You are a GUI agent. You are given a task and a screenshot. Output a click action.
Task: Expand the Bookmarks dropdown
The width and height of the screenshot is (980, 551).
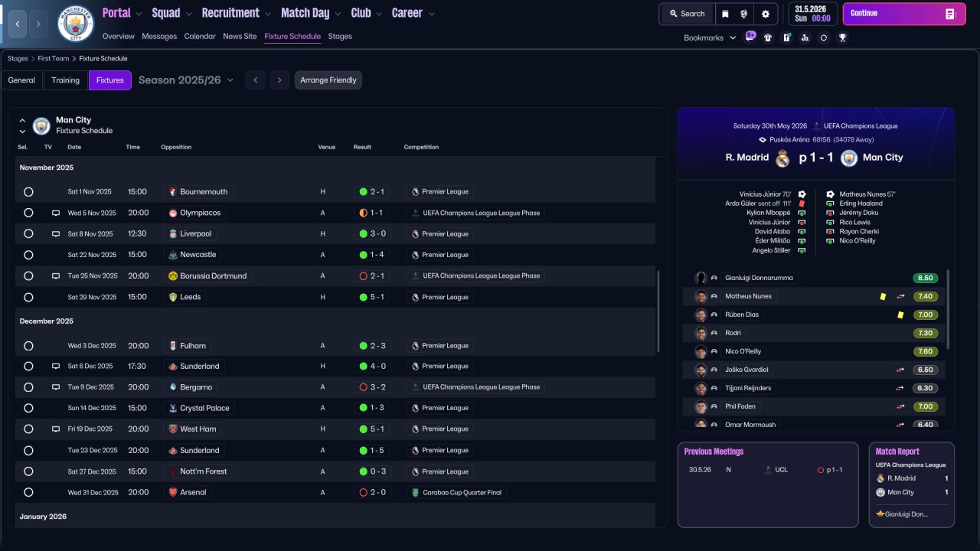tap(710, 37)
